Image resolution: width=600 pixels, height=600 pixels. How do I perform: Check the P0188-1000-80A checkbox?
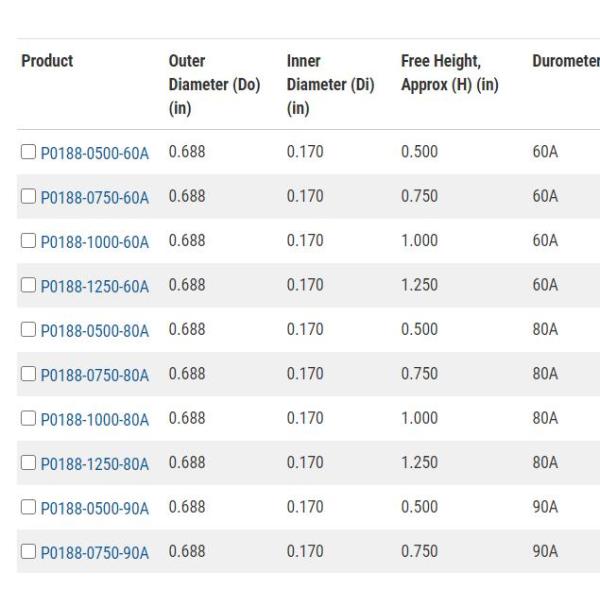(28, 419)
